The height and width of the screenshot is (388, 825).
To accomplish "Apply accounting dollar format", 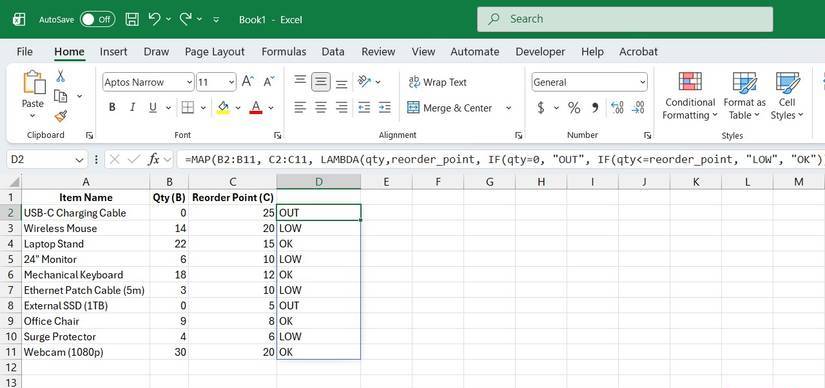I will (540, 108).
